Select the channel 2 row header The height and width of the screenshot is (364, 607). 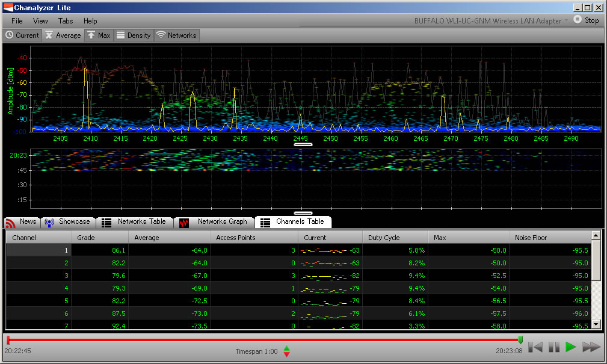coord(39,263)
